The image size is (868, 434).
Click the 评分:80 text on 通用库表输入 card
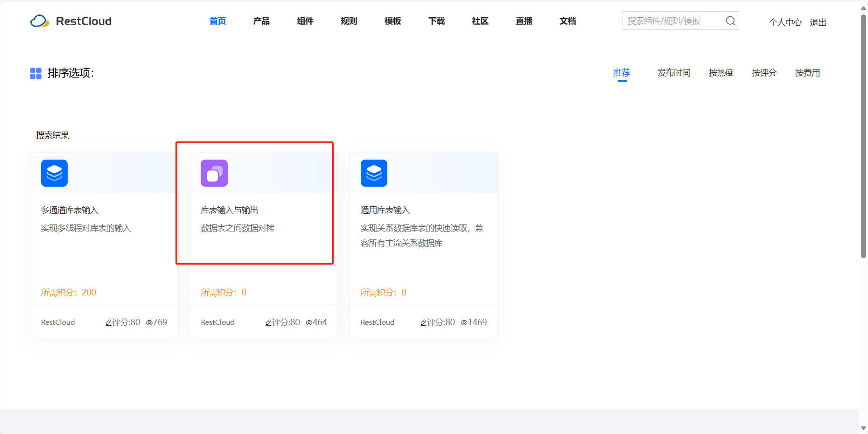441,322
